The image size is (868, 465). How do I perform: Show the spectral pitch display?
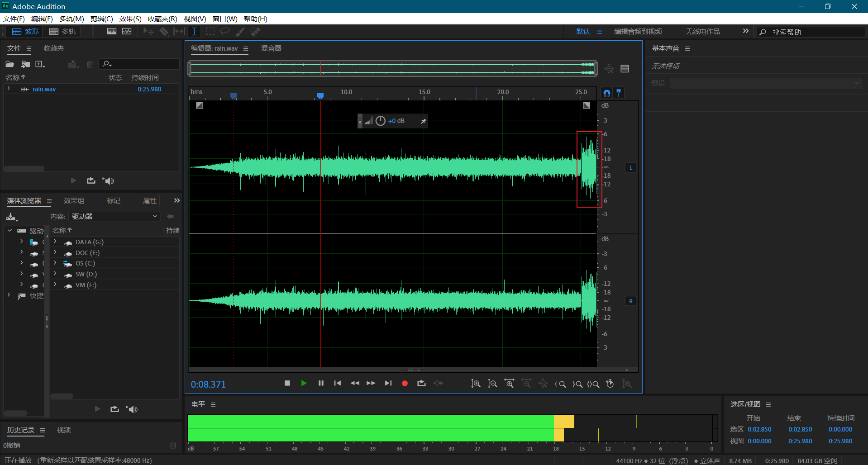click(127, 31)
